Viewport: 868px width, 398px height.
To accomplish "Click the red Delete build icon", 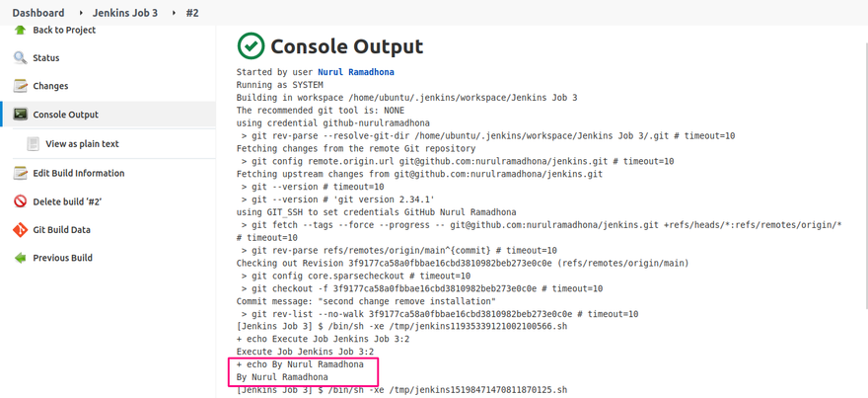I will [20, 201].
